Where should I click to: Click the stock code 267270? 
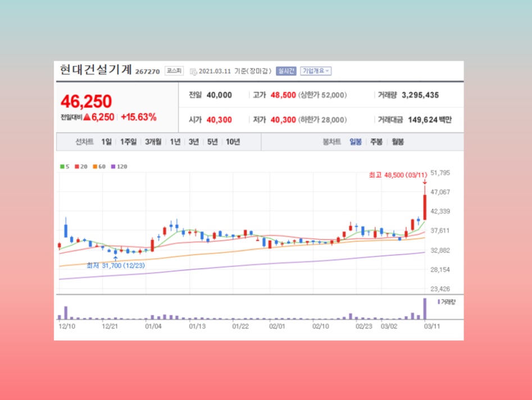click(x=148, y=71)
